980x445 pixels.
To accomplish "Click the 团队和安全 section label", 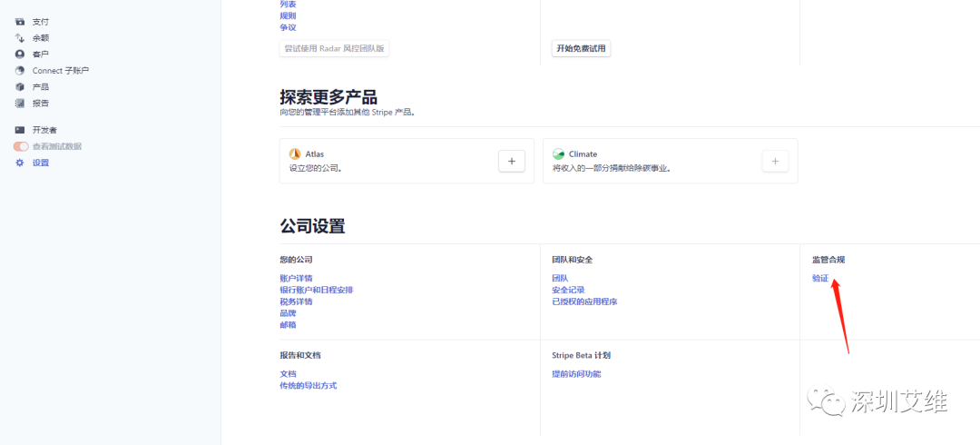I will click(573, 259).
